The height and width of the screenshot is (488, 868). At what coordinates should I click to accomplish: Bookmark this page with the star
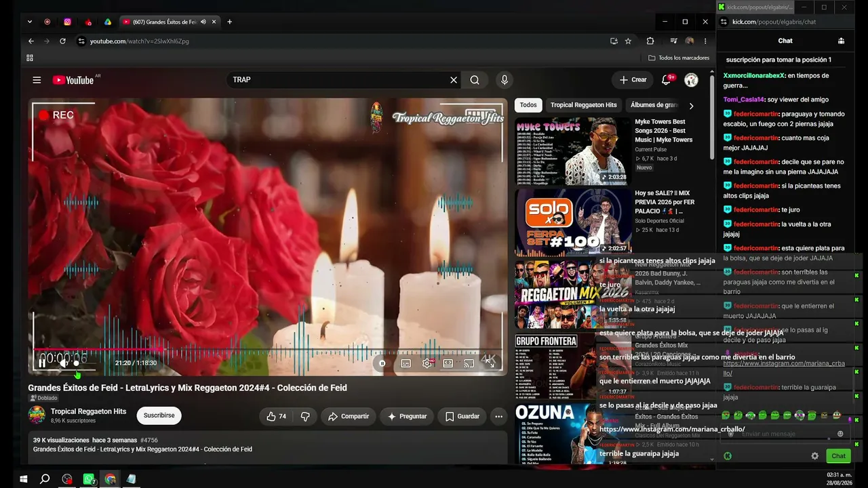[628, 41]
